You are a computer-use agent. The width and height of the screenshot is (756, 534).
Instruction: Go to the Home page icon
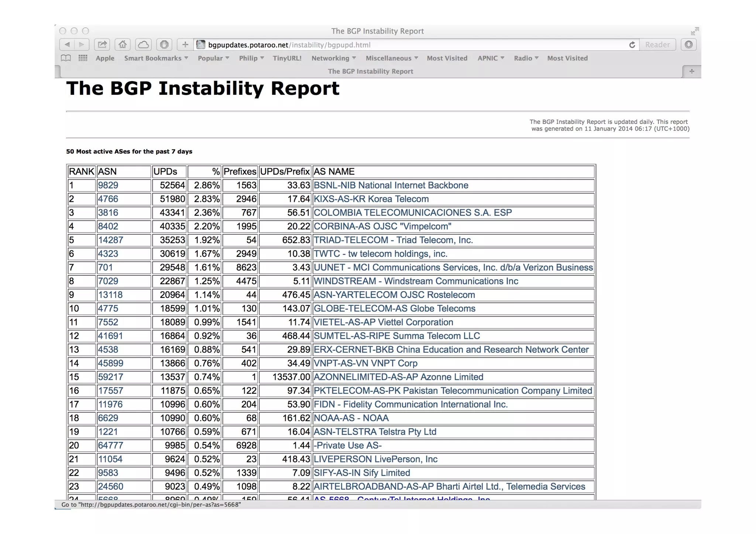123,45
